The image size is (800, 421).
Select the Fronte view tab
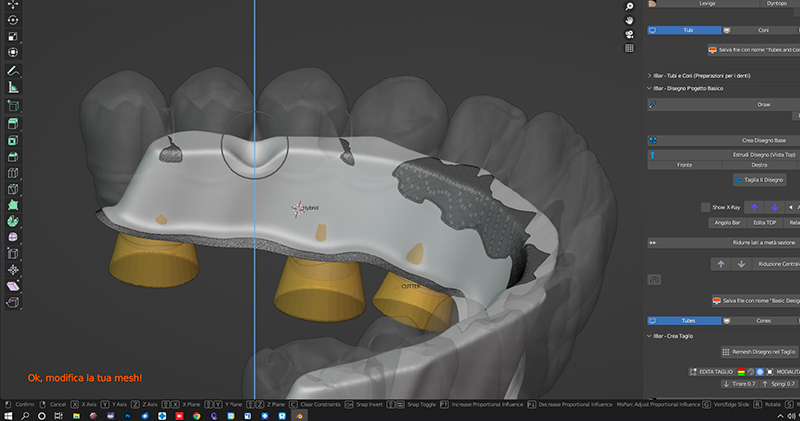pyautogui.click(x=684, y=164)
